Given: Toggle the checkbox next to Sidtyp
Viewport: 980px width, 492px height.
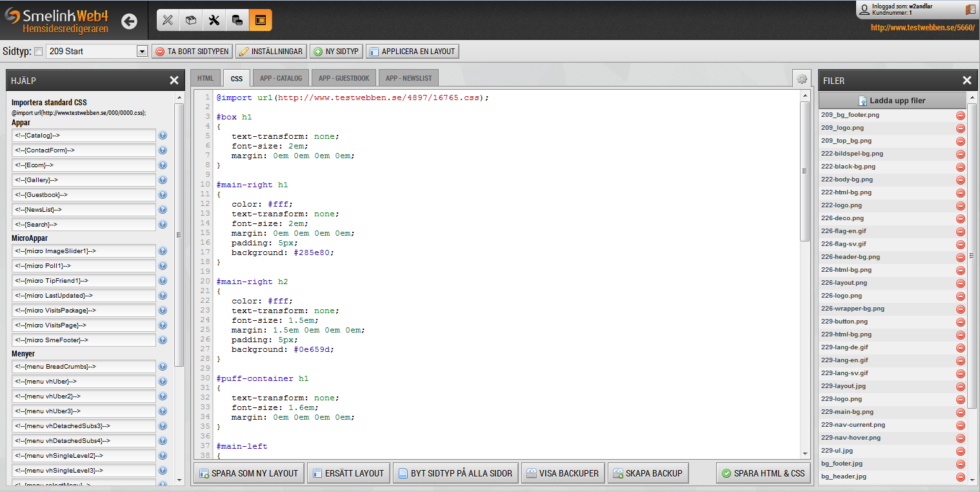Looking at the screenshot, I should tap(38, 52).
